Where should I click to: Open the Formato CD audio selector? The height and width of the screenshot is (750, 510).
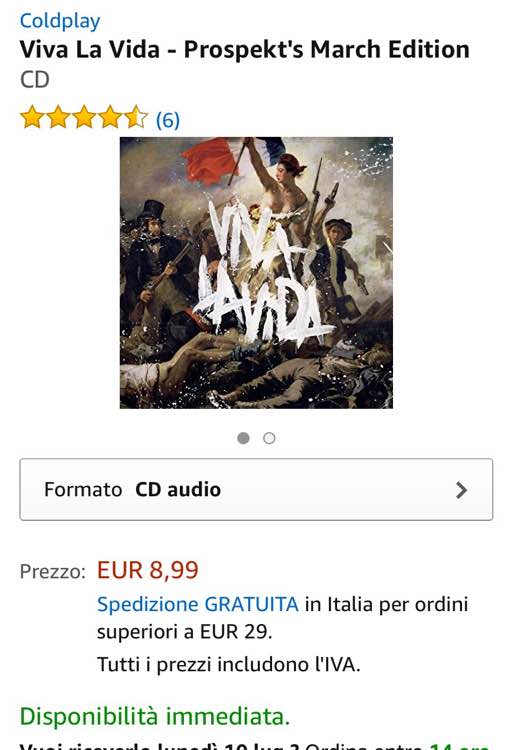tap(256, 489)
